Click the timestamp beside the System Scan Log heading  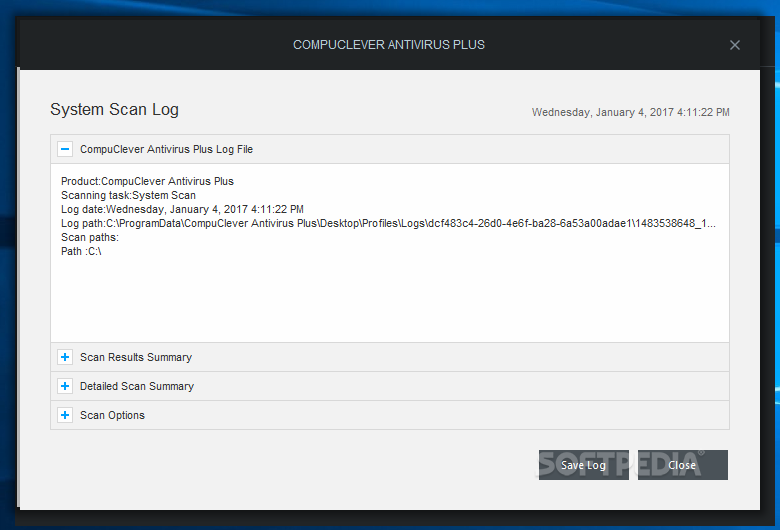click(x=630, y=112)
